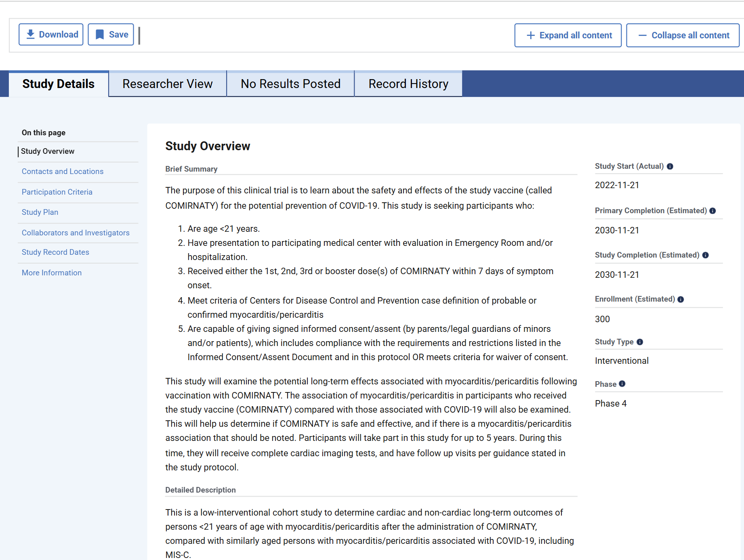Click the Study Overview main heading

(208, 146)
